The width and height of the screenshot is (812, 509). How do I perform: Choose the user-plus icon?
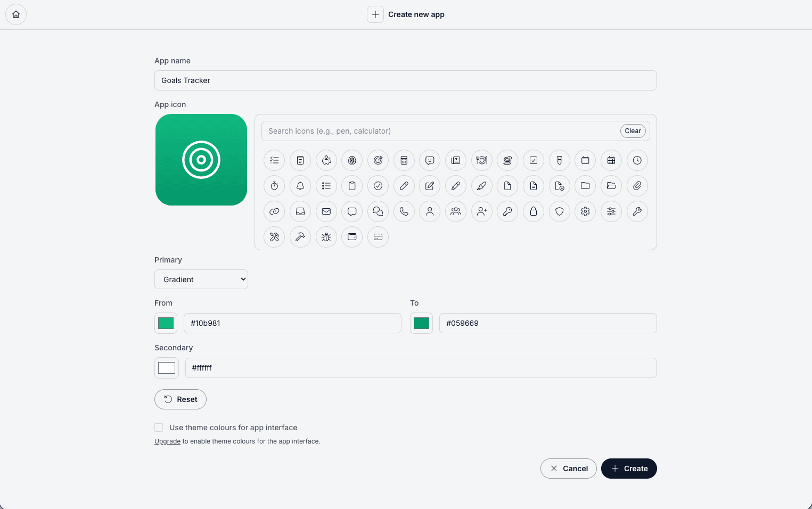482,211
